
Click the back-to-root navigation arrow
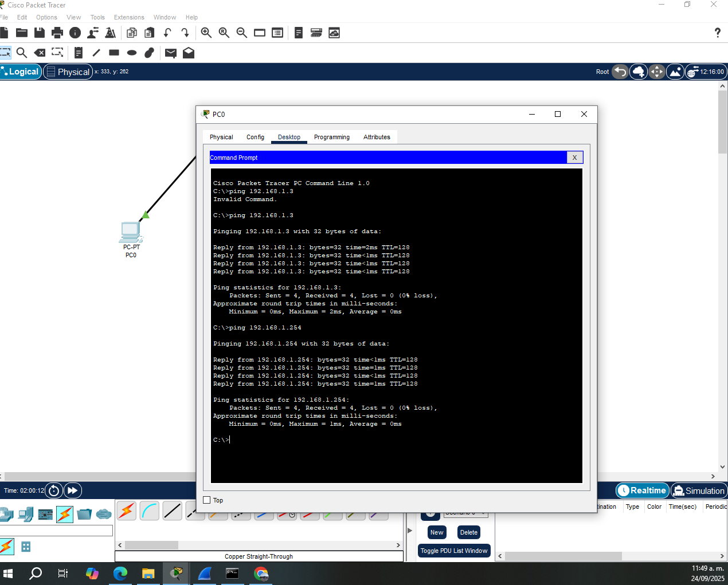(x=620, y=72)
